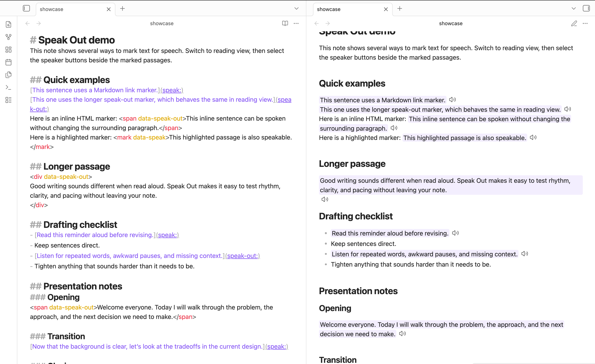595x364 pixels.
Task: Click 'Keep sentences direct.' in editor list
Action: 67,245
